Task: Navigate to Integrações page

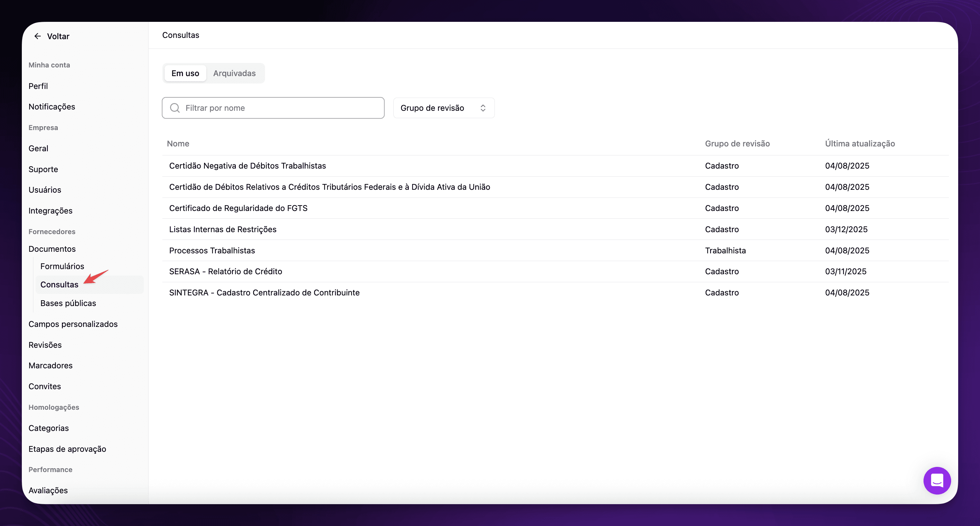Action: tap(50, 210)
